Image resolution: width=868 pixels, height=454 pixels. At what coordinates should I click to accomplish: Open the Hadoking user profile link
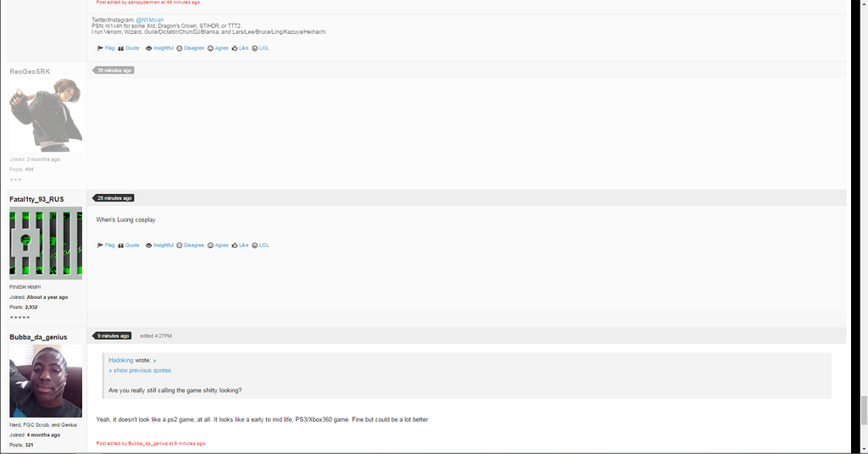click(x=120, y=361)
